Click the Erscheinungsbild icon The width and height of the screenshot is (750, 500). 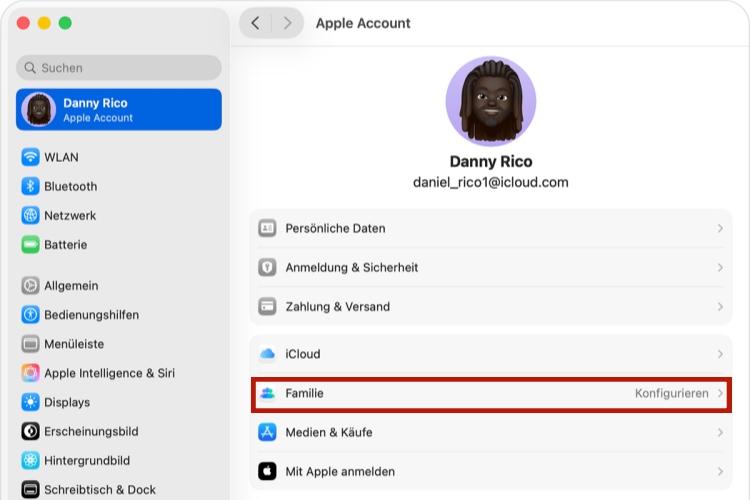pyautogui.click(x=30, y=432)
